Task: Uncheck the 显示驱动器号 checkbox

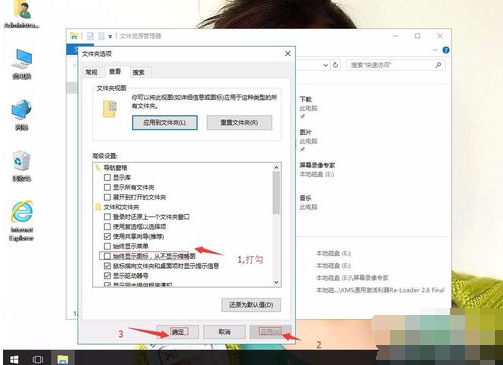Action: (x=107, y=276)
